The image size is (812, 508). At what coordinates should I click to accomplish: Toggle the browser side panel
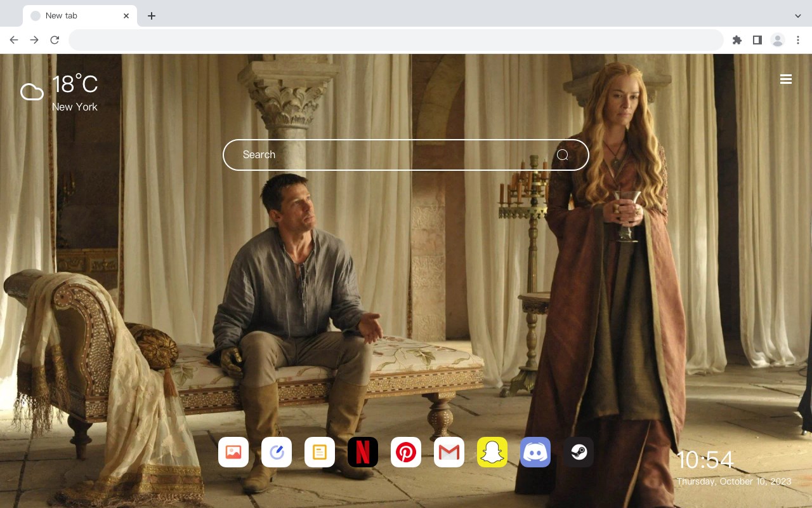point(757,40)
